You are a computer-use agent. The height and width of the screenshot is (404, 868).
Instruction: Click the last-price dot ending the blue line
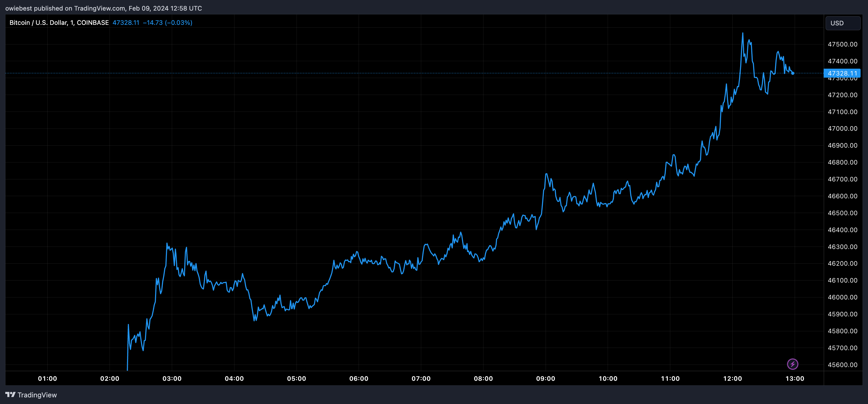tap(792, 73)
